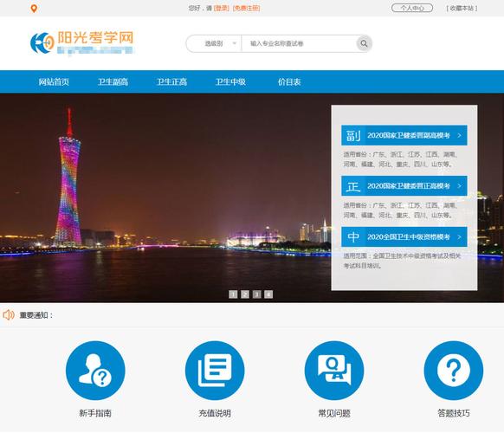504x433 pixels.
Task: Click the 阳光考学网 site logo
Action: click(x=82, y=42)
